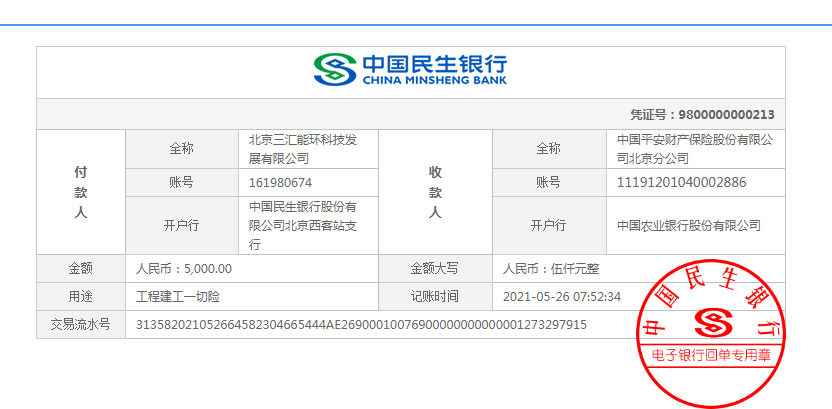Select purpose 工程建工一切险
The width and height of the screenshot is (832, 409).
click(x=178, y=297)
